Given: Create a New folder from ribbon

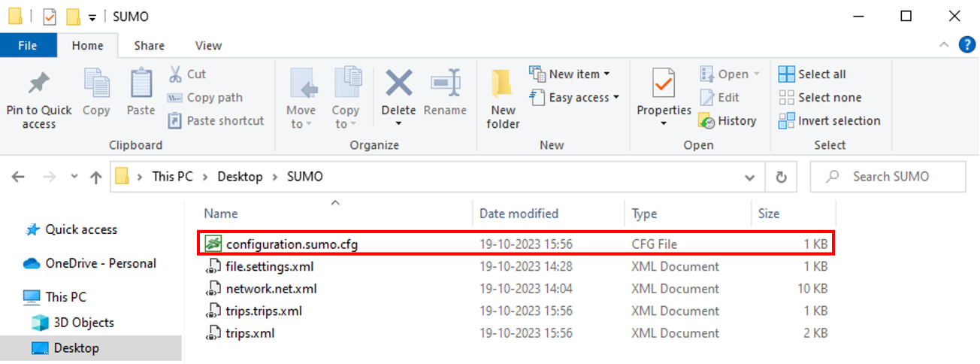Looking at the screenshot, I should tap(503, 83).
